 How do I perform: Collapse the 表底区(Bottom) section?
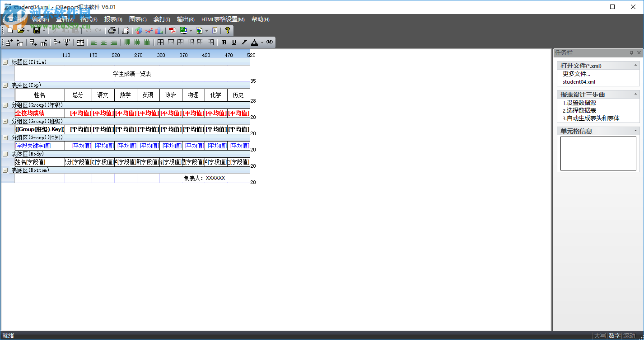click(x=5, y=170)
